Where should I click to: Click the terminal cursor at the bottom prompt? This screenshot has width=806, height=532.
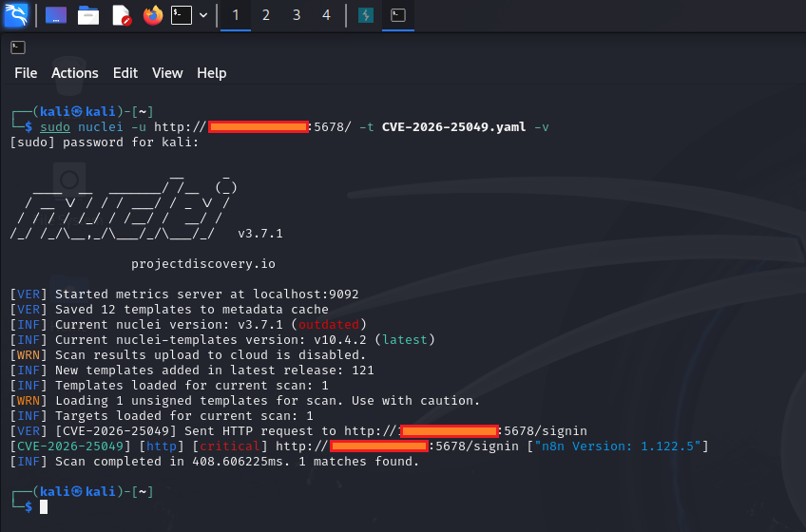(x=44, y=506)
